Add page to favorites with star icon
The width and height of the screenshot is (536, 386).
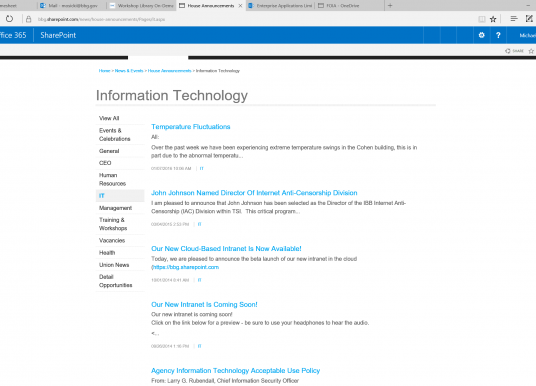493,19
